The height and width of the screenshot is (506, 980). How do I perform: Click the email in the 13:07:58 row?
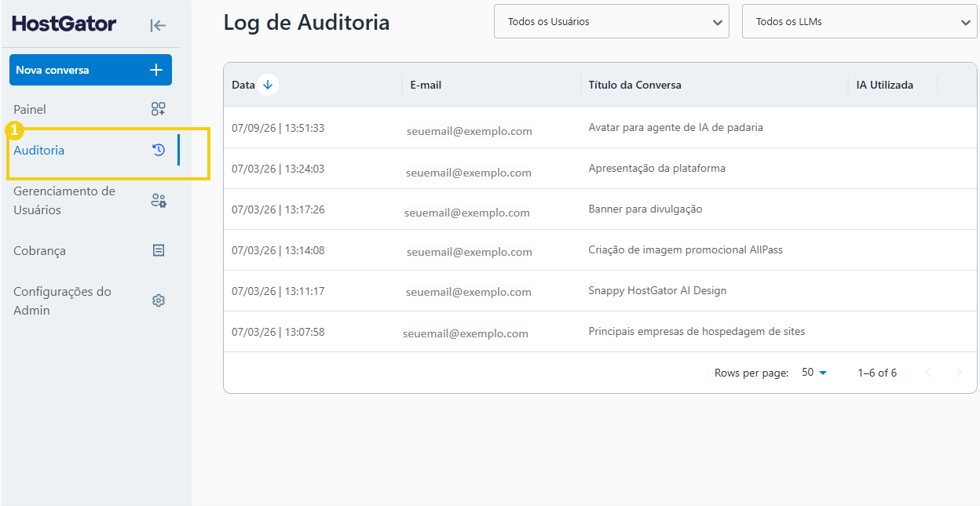click(x=466, y=333)
